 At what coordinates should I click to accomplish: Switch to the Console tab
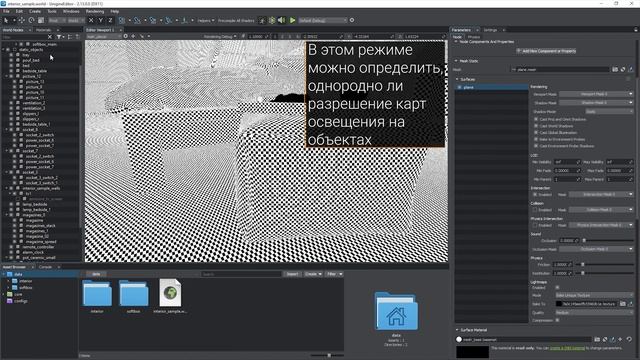pyautogui.click(x=45, y=267)
